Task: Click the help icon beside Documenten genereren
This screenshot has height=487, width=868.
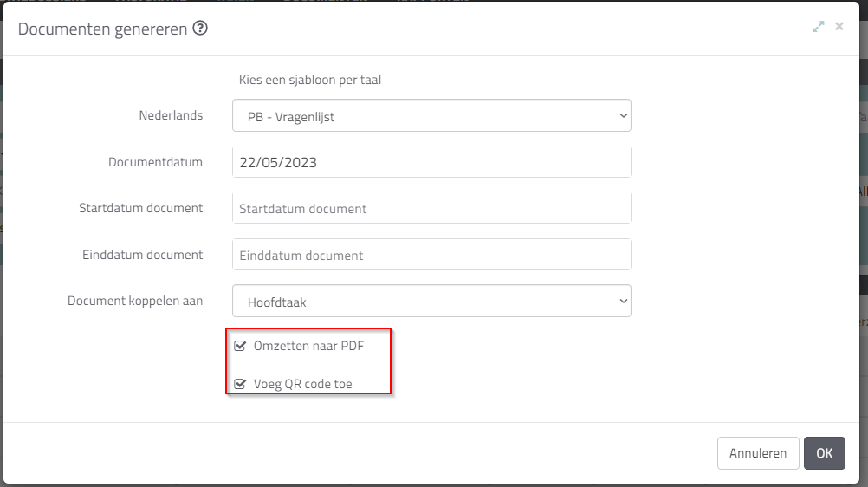Action: 200,29
